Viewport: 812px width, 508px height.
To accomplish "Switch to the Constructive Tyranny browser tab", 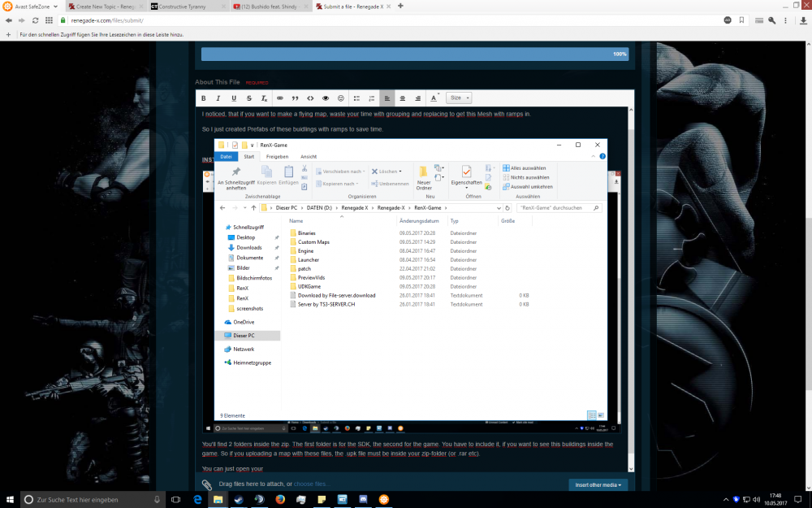I will click(x=188, y=7).
